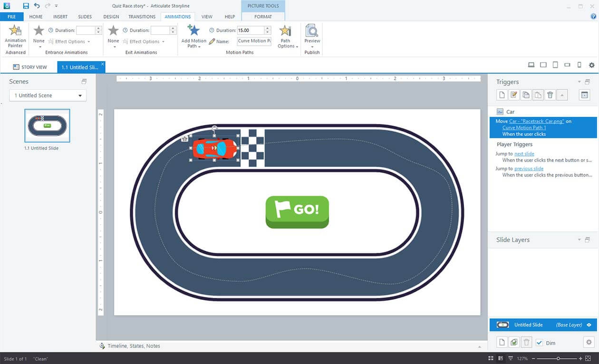Open the Untitled Scene dropdown

tap(48, 96)
